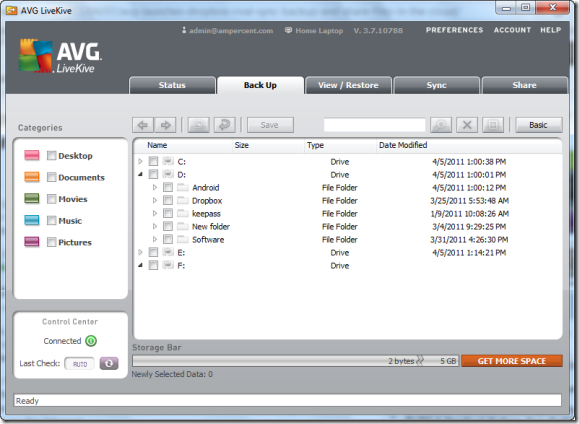This screenshot has width=579, height=424.
Task: Tick the D: drive checkbox
Action: [x=153, y=174]
